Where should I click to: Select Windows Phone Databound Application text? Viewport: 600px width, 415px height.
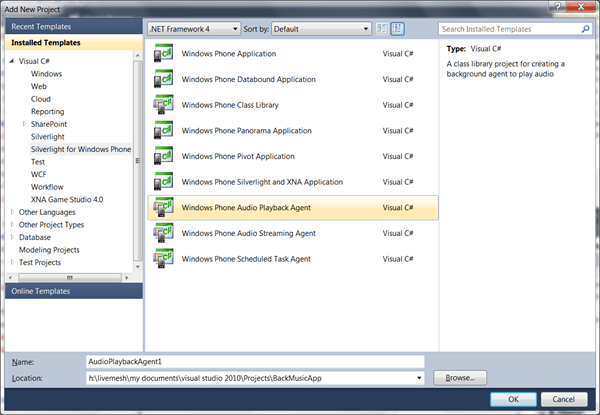[x=249, y=79]
